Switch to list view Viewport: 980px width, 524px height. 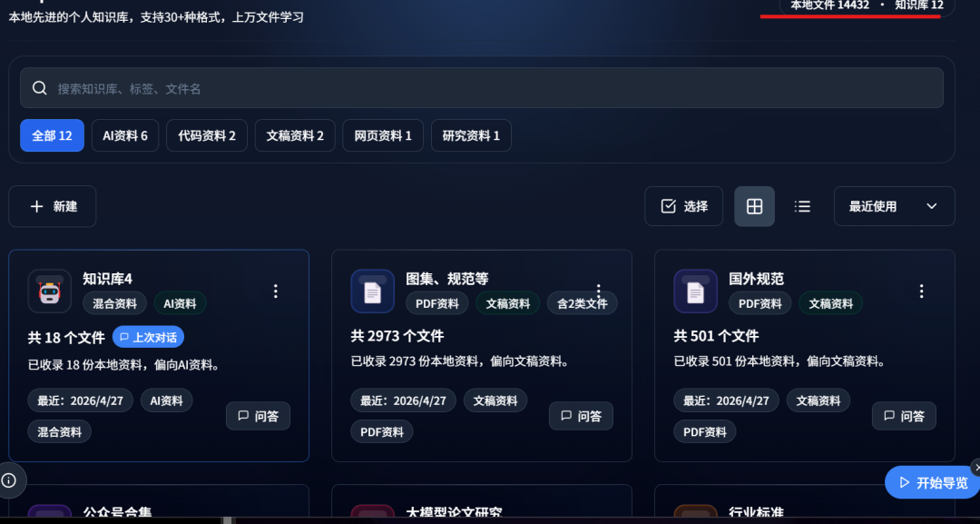(802, 206)
